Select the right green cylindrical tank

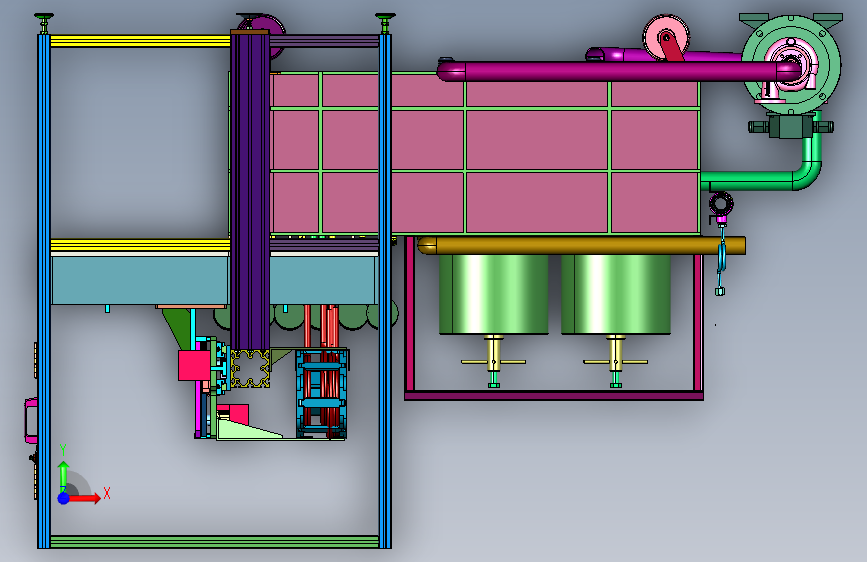[615, 294]
